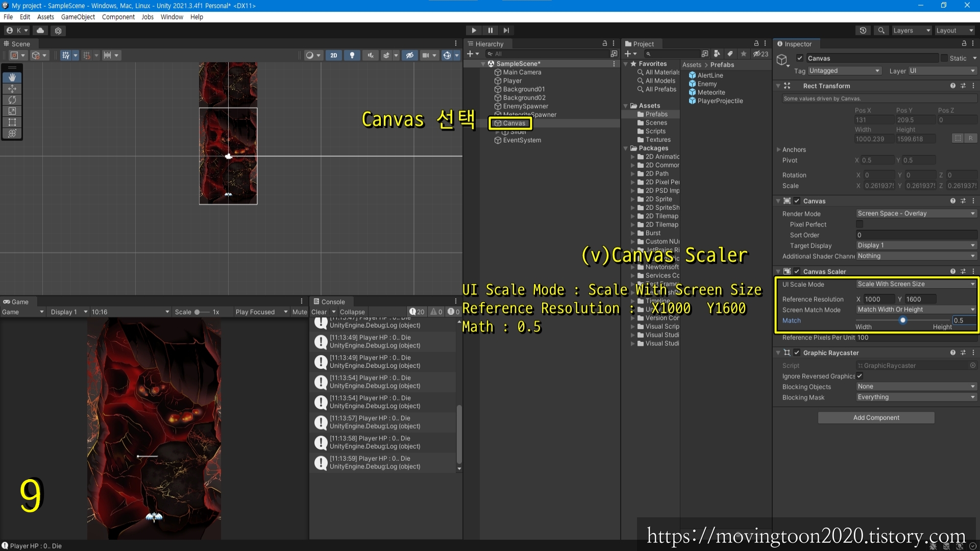Click the Reference Resolution X field
Image resolution: width=980 pixels, height=551 pixels.
tap(878, 299)
